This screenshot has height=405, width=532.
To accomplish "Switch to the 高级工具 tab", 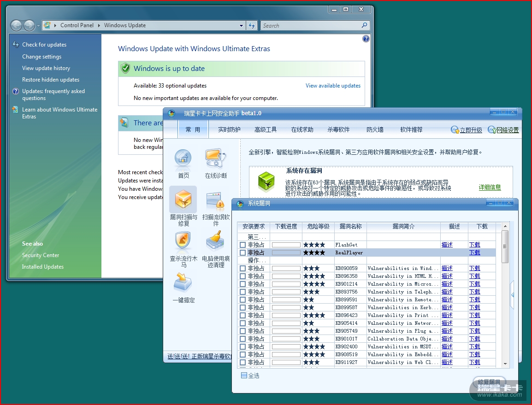I will tap(266, 129).
